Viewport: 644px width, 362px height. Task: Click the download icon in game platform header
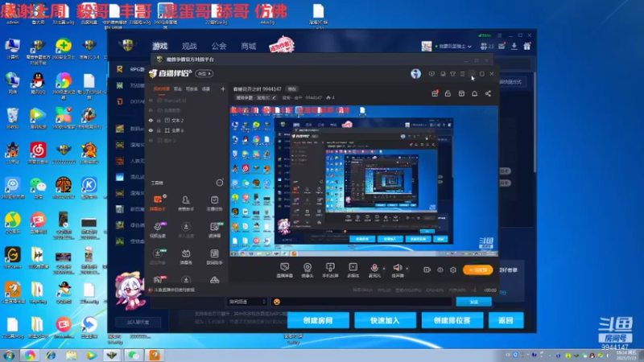(514, 47)
